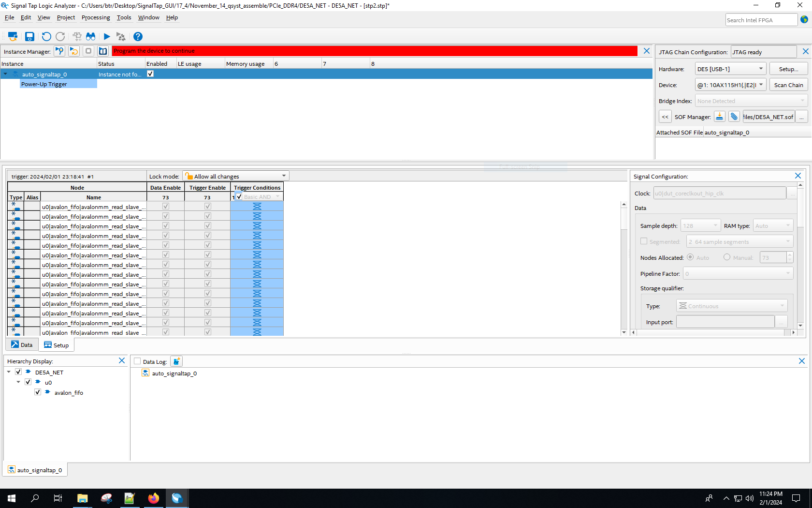Switch to the Data tab

tap(22, 344)
